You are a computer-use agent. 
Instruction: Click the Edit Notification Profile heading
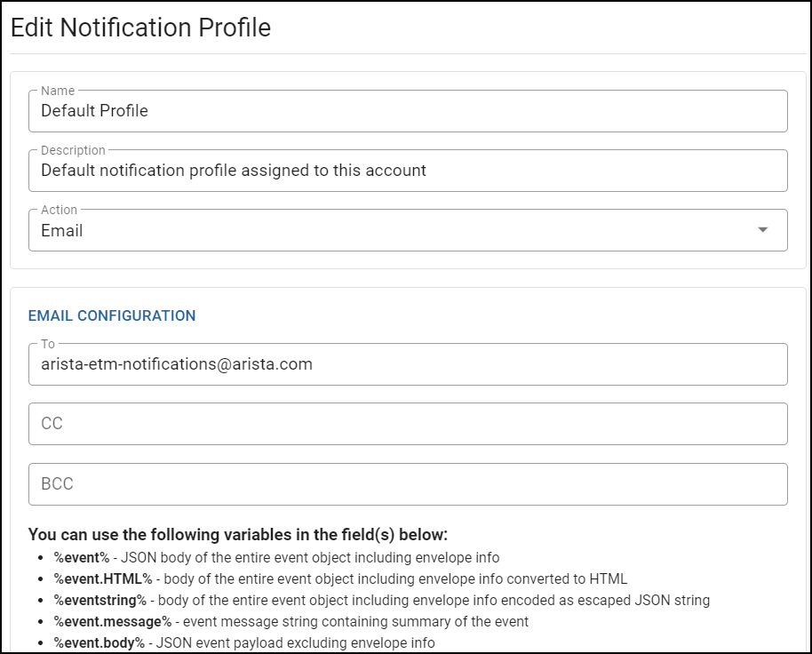tap(140, 28)
